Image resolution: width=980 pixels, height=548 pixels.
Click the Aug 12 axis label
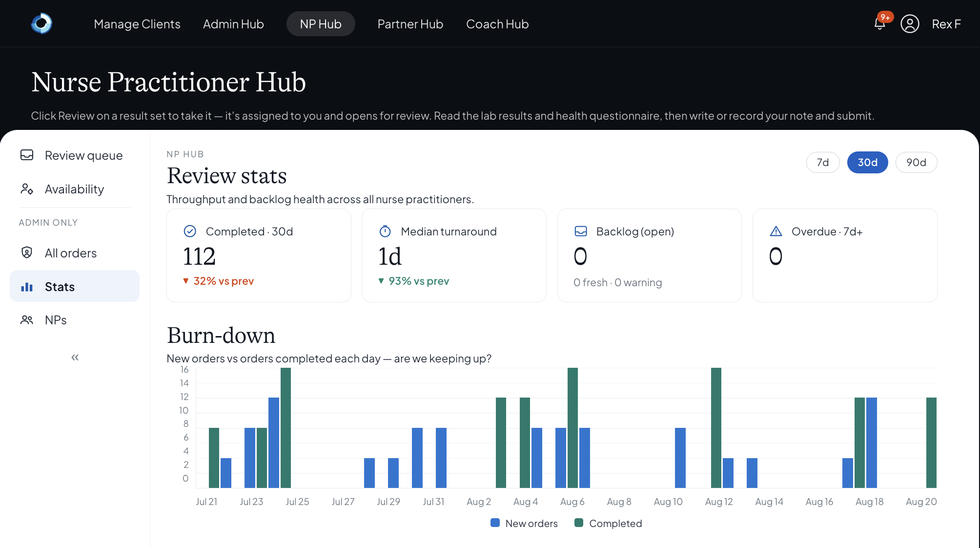pyautogui.click(x=719, y=502)
